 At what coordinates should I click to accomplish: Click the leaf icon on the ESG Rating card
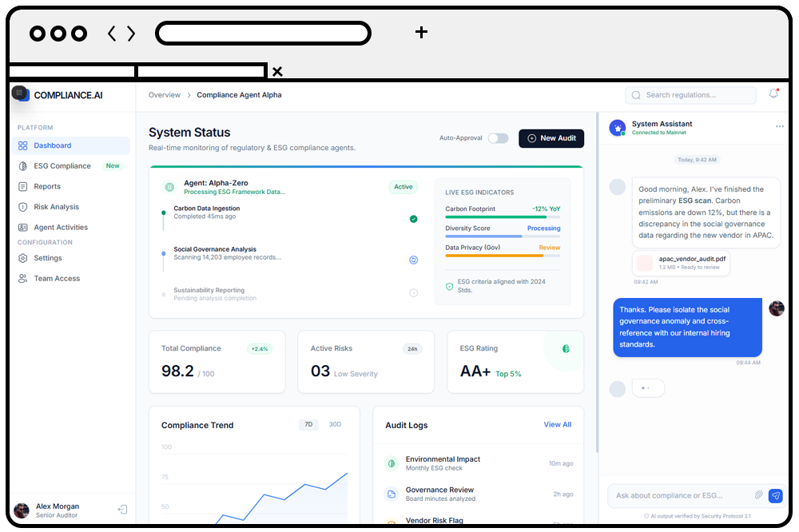click(x=566, y=349)
